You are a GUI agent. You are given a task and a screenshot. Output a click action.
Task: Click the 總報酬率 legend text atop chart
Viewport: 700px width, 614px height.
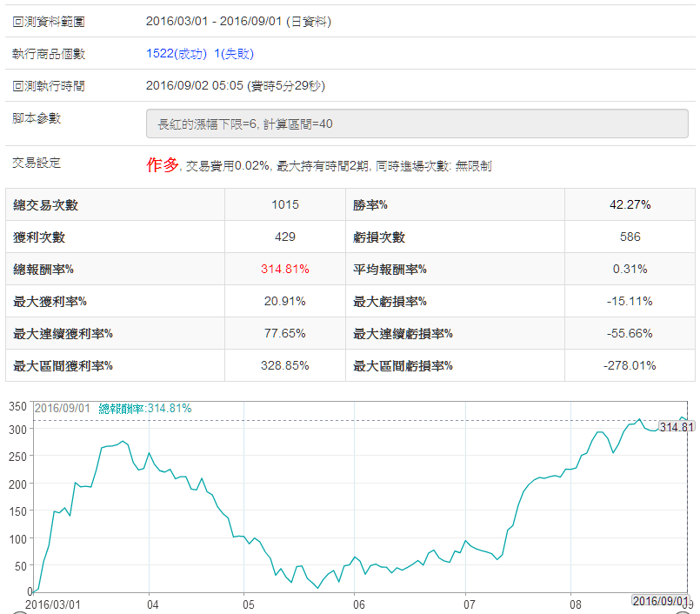point(144,408)
